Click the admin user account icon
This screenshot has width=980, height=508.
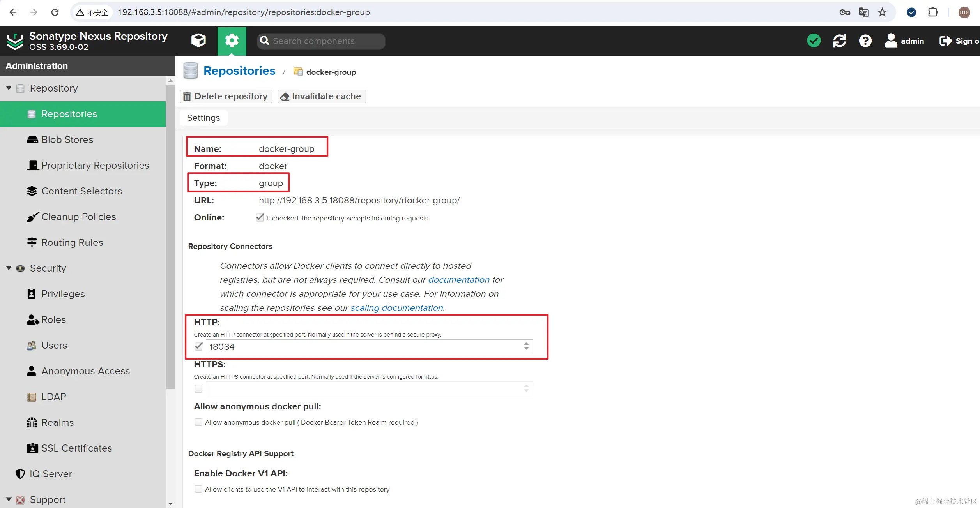891,41
